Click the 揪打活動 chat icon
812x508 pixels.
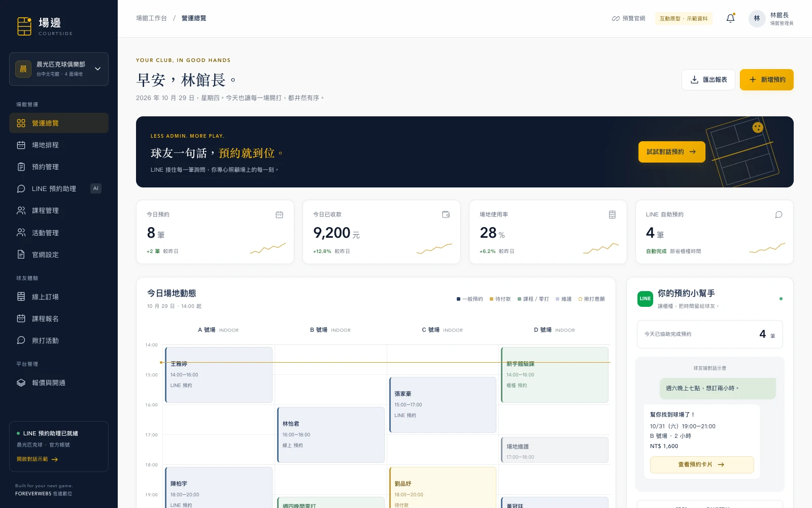(21, 340)
